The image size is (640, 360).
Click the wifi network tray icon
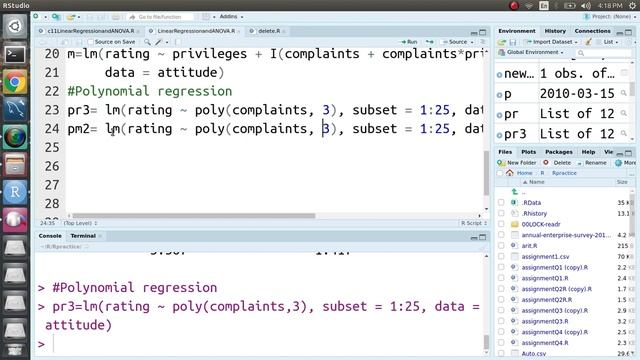[529, 5]
